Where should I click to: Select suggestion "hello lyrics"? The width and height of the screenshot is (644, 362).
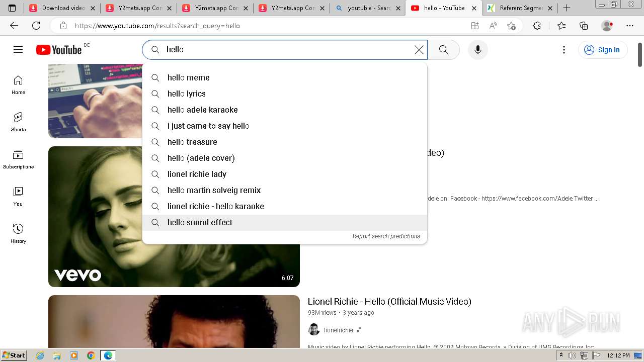[x=285, y=94]
